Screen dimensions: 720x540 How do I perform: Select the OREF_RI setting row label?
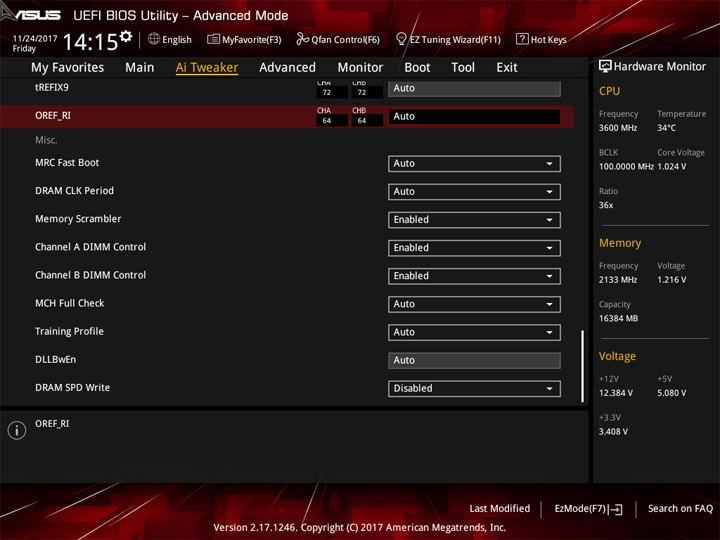(53, 116)
